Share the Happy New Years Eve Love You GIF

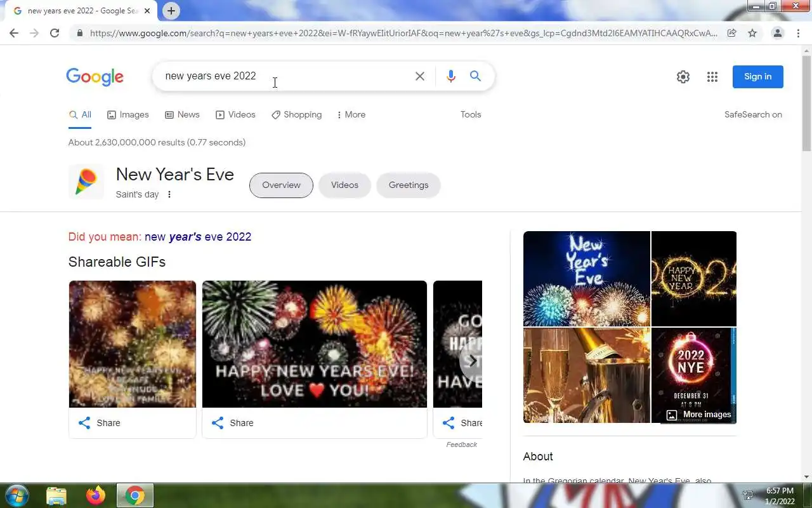[232, 423]
